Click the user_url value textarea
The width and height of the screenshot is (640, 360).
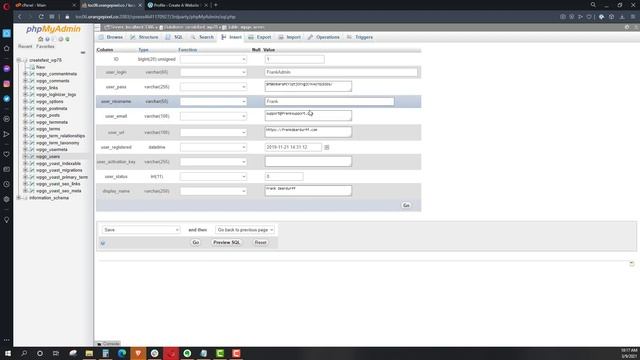[x=308, y=131]
